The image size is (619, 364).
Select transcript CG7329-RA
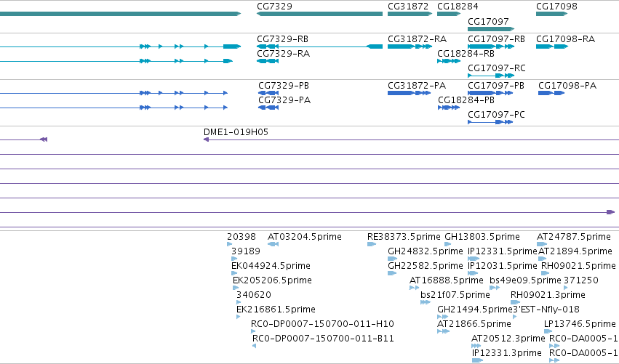tap(268, 61)
